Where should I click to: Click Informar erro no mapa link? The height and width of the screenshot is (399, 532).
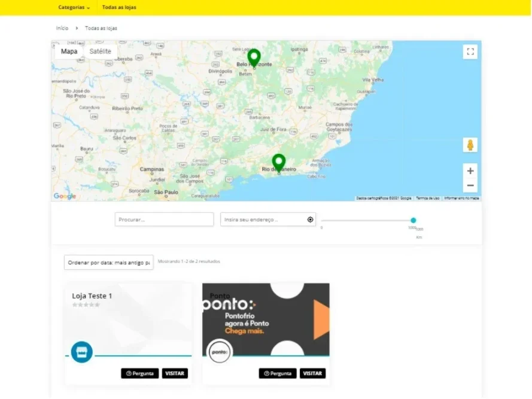(461, 198)
